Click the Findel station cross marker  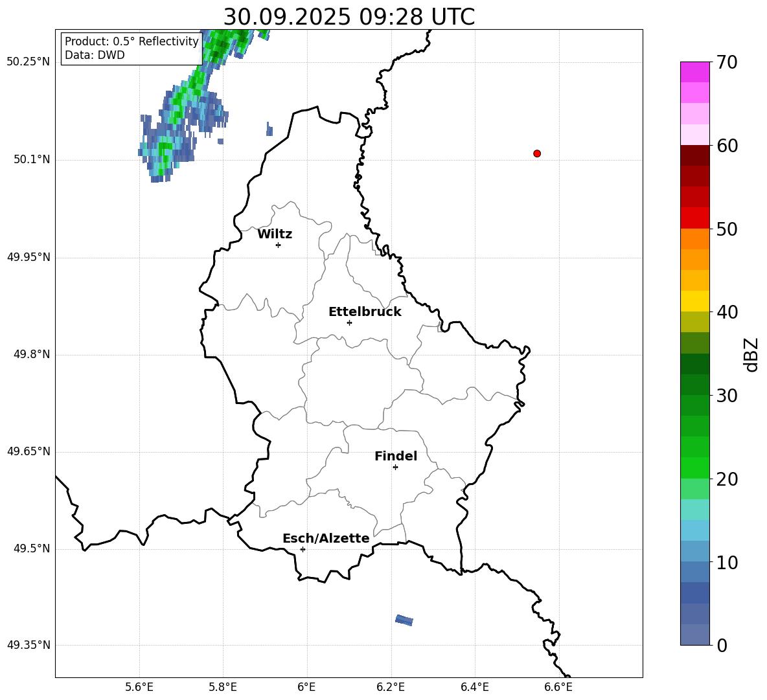tap(395, 468)
